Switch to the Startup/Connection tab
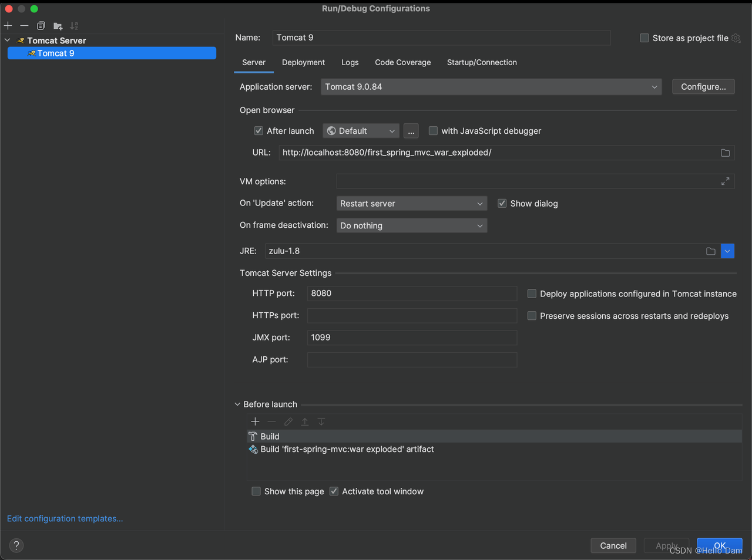The width and height of the screenshot is (752, 560). tap(482, 62)
